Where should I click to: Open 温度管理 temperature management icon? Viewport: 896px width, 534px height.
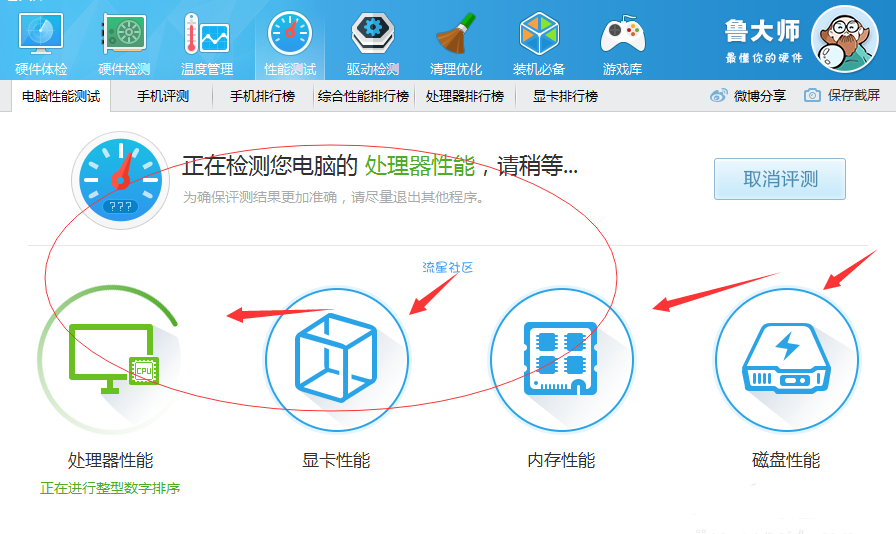(207, 34)
